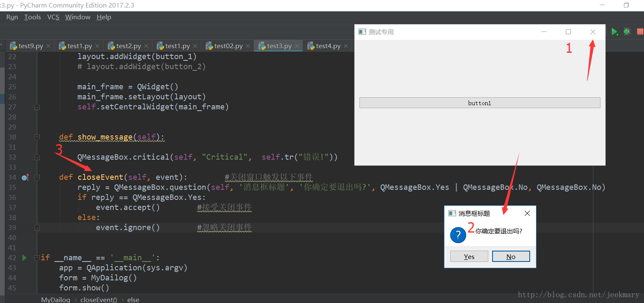Click line number 40 in the gutter

12,238
